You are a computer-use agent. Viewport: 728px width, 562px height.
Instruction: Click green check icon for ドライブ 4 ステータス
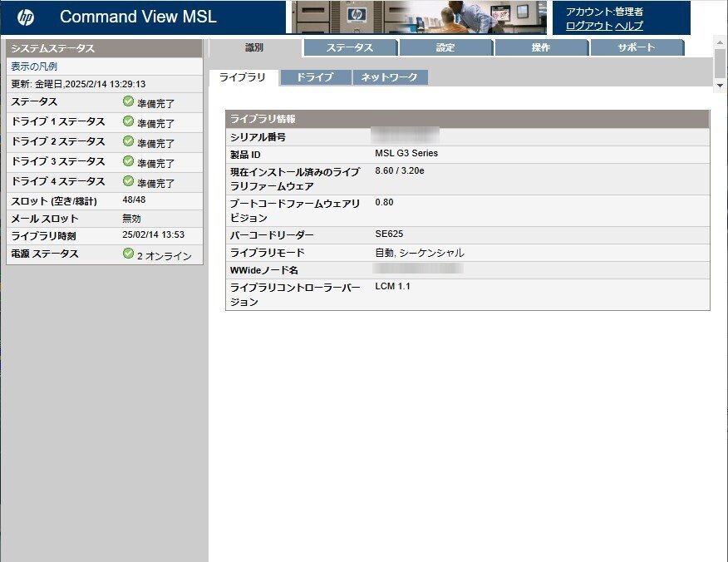(x=128, y=181)
